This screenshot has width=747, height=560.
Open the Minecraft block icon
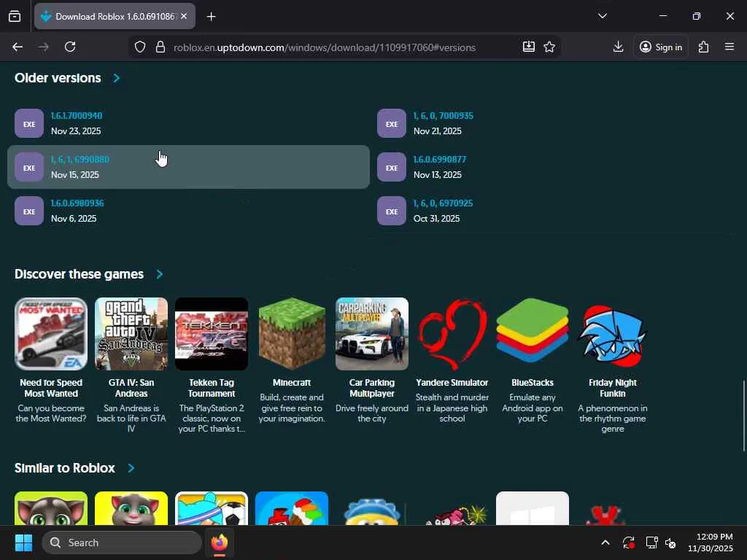[x=292, y=334]
